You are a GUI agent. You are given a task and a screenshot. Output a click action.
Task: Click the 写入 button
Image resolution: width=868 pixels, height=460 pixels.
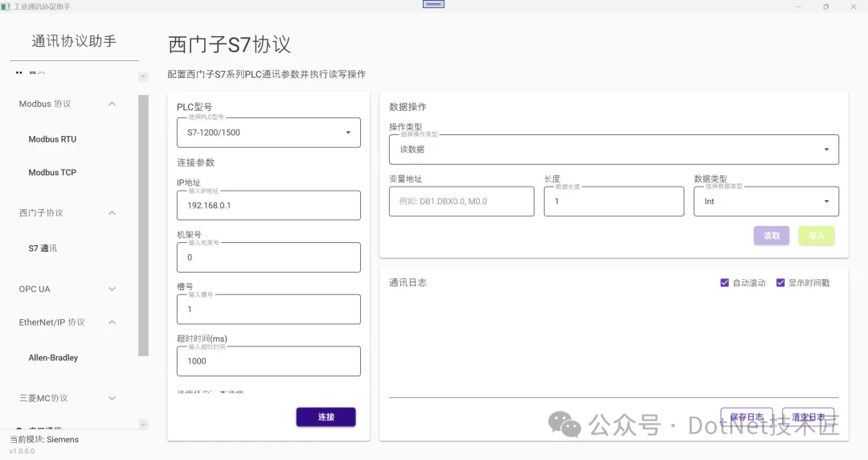(816, 236)
